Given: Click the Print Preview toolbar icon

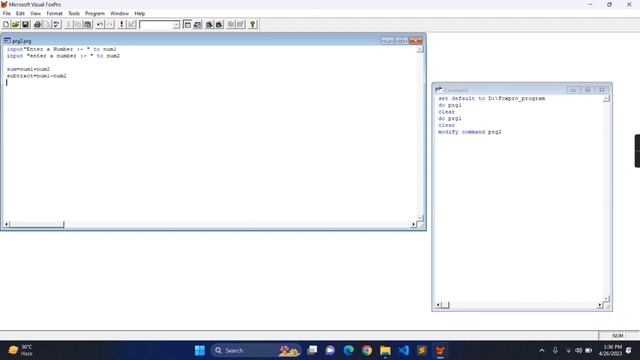Looking at the screenshot, I should point(47,24).
